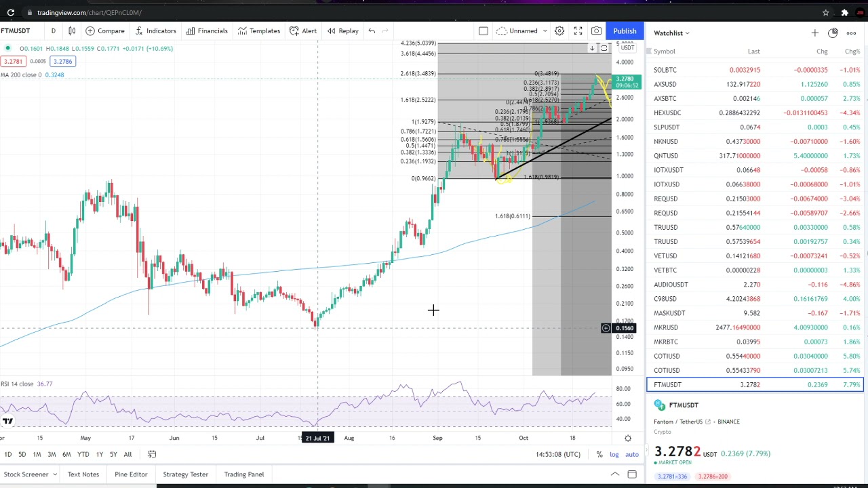Select chart layout square icon
This screenshot has width=868, height=488.
click(484, 30)
